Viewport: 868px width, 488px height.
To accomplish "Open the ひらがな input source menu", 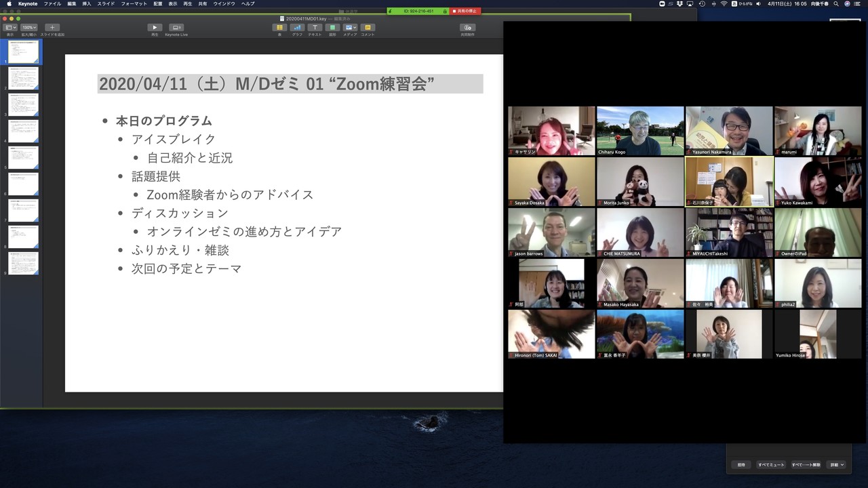I will coord(741,3).
